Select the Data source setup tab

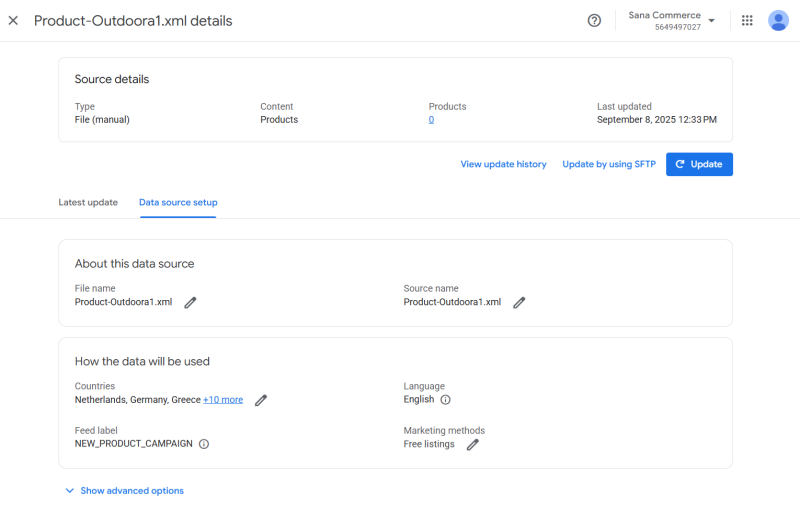point(178,202)
